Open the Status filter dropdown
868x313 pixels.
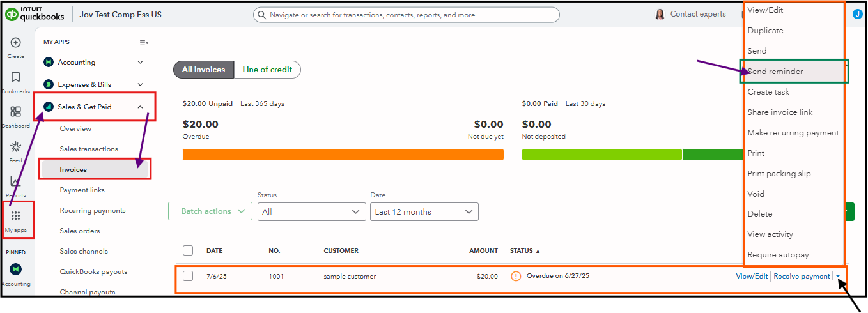click(311, 212)
